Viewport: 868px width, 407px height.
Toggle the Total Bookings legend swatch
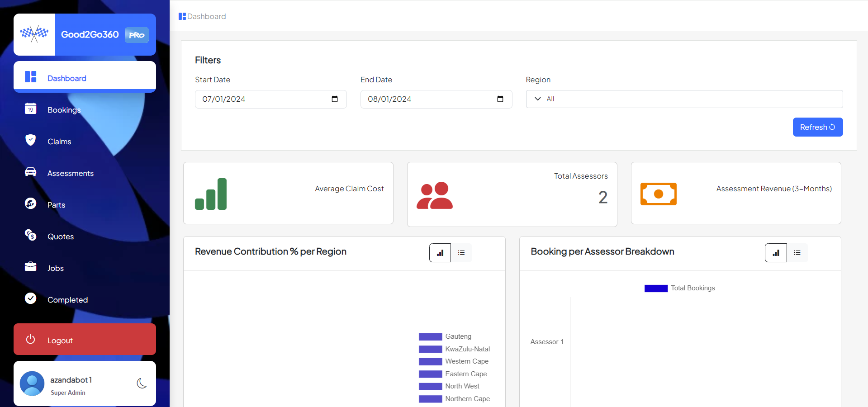(656, 289)
